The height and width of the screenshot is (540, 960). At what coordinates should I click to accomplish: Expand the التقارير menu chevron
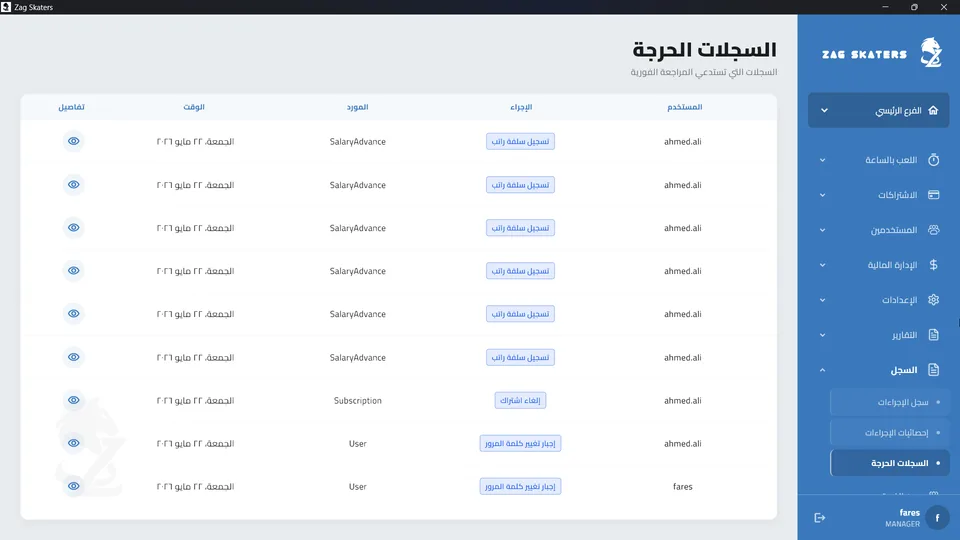(x=822, y=335)
